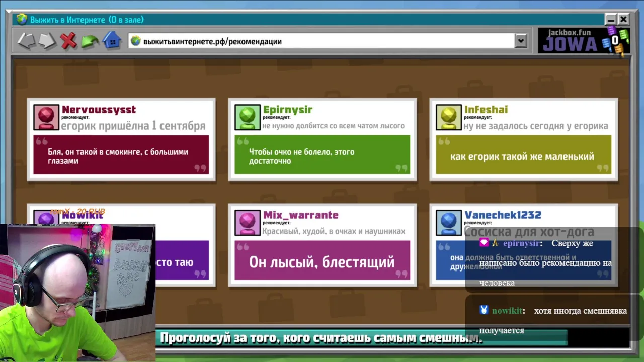Click Nowikit's purple avatar icon
Screen dimensions: 644x362
coord(46,218)
